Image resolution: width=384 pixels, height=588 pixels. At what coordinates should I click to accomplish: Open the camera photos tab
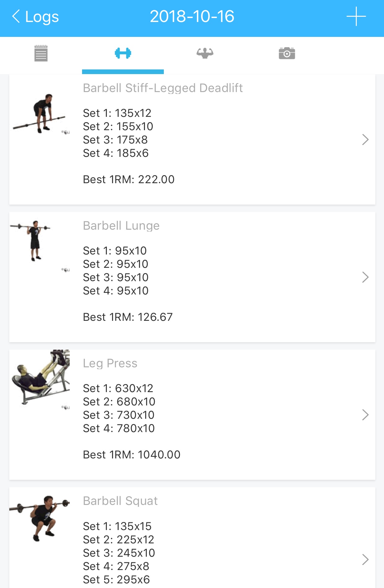pyautogui.click(x=287, y=53)
